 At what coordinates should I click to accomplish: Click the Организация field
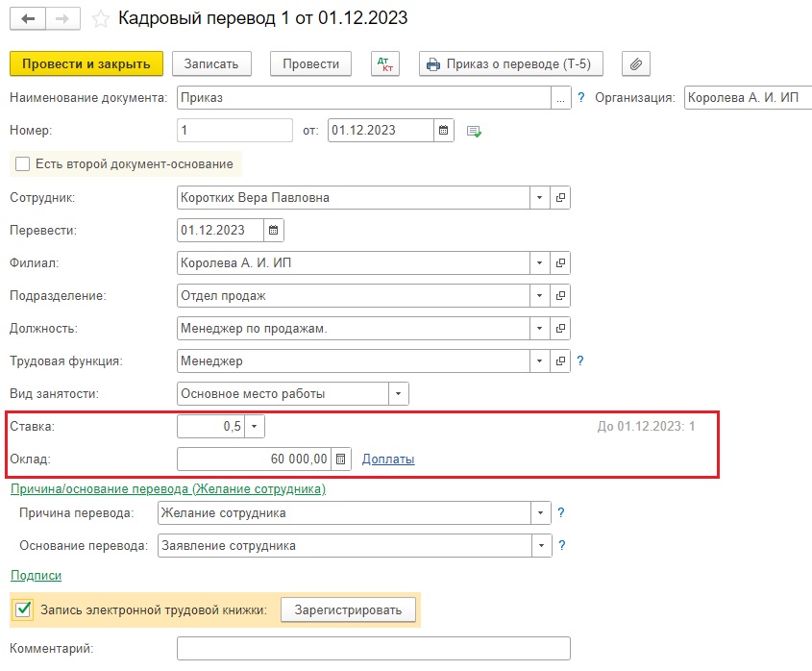click(x=748, y=97)
